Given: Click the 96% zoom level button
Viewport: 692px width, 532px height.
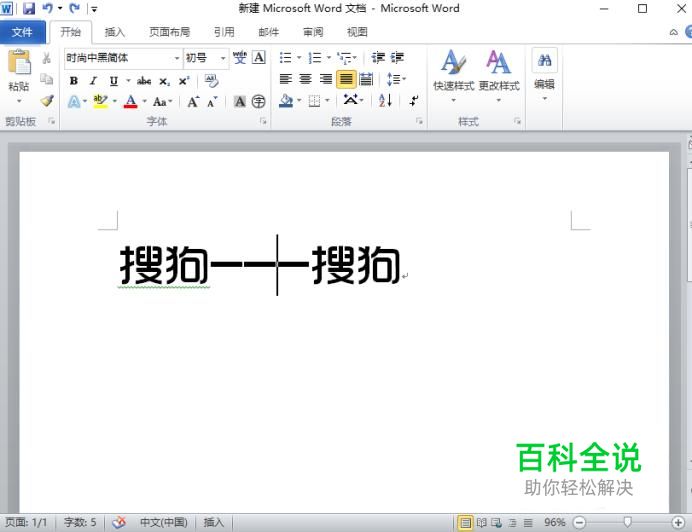Looking at the screenshot, I should coord(555,523).
